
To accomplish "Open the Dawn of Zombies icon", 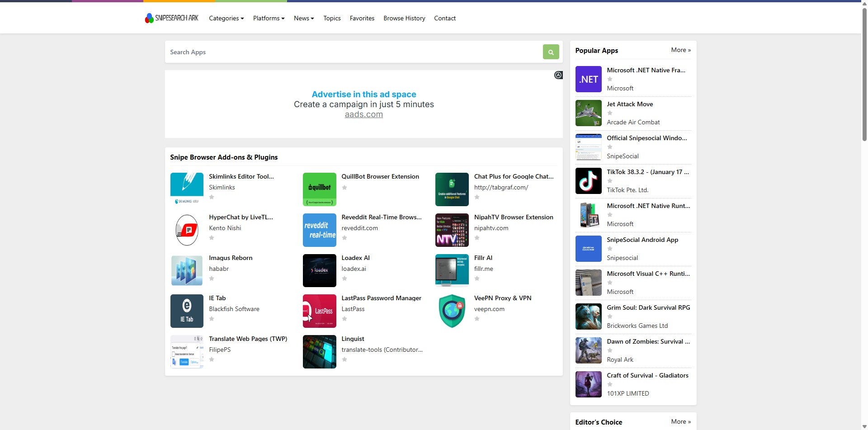I will [588, 350].
